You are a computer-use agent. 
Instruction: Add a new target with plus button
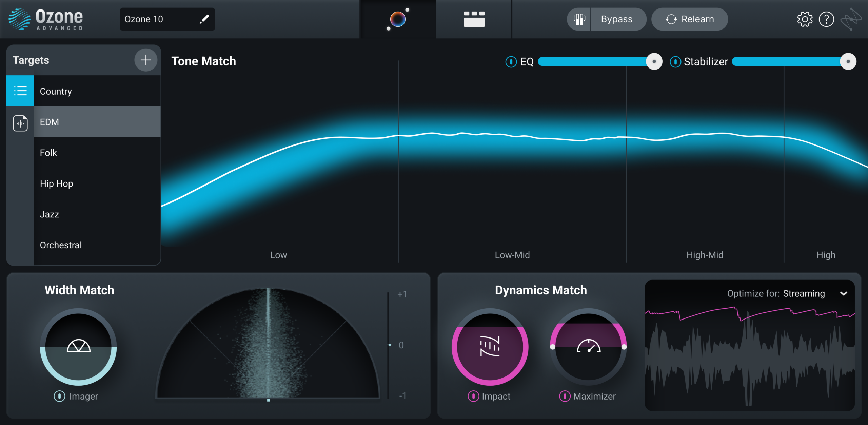click(146, 60)
